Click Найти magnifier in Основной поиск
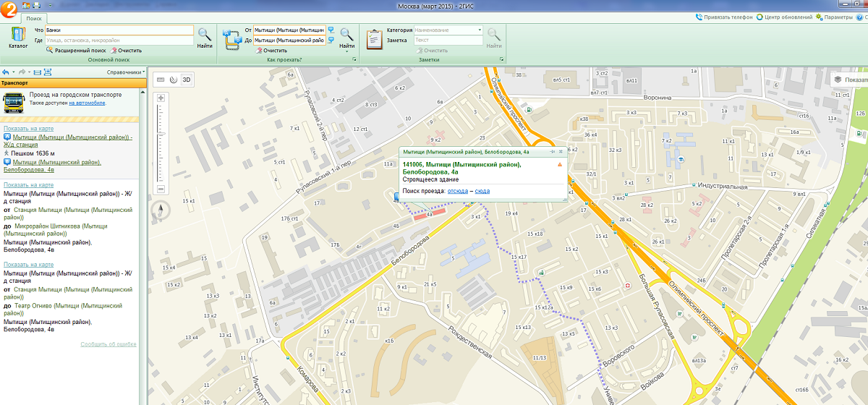This screenshot has width=868, height=405. [x=205, y=36]
